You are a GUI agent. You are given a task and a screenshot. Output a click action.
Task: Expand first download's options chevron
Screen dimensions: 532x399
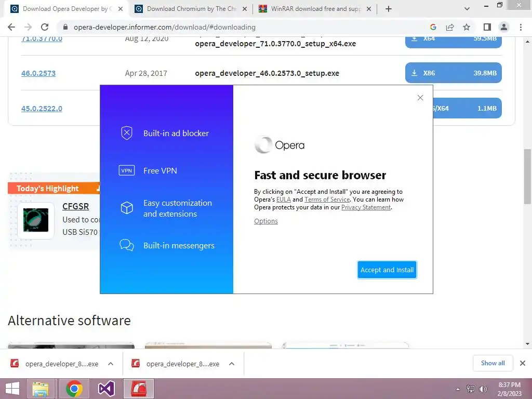click(x=111, y=364)
